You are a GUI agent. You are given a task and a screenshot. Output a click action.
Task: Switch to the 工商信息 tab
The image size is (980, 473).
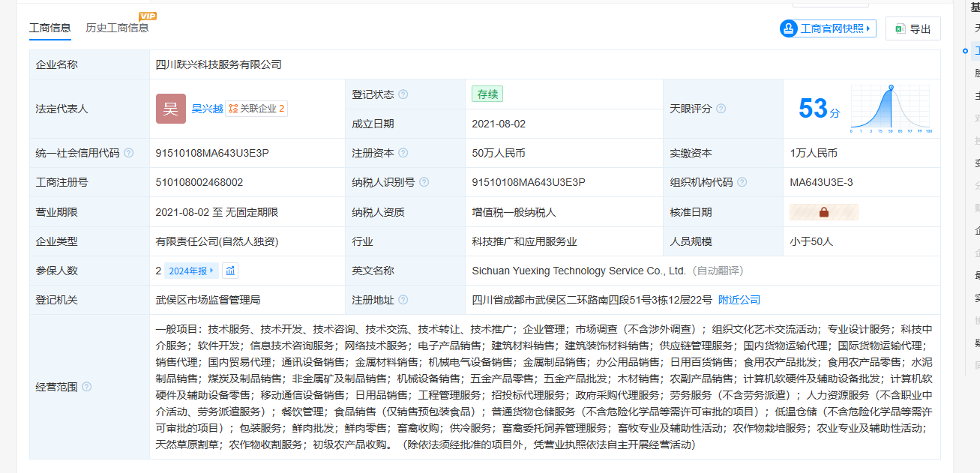(50, 28)
